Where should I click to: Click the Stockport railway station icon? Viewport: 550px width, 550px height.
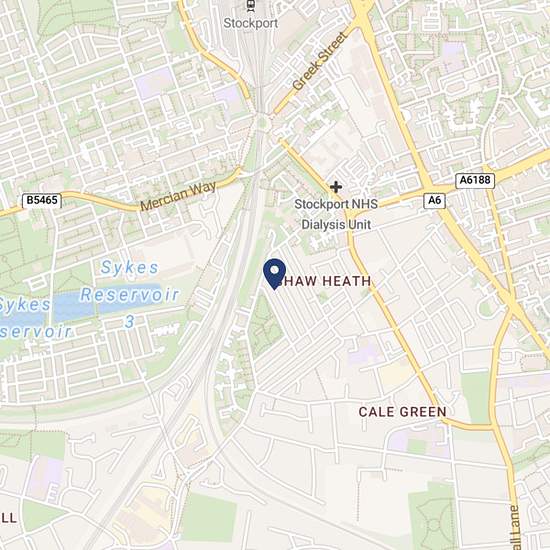click(250, 6)
